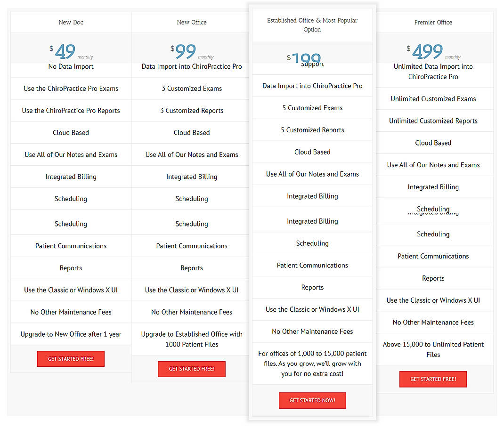This screenshot has height=428, width=504.
Task: Select the New Doc plan header
Action: pyautogui.click(x=71, y=22)
